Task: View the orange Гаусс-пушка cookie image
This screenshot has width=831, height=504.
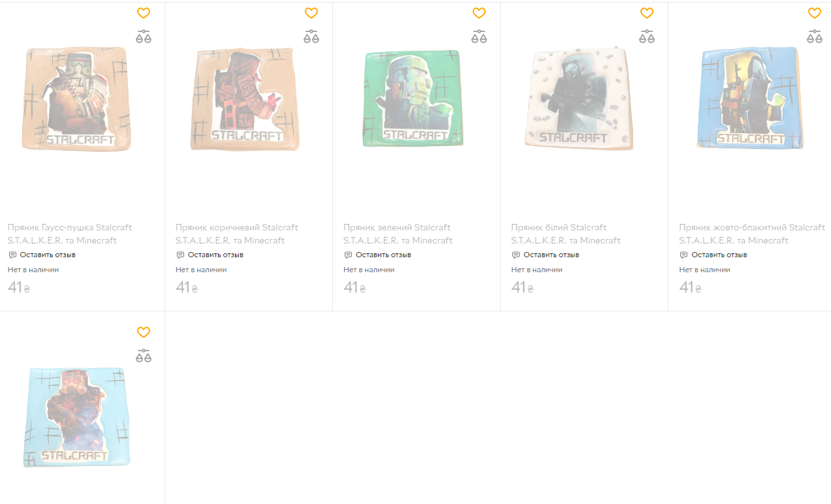Action: pyautogui.click(x=76, y=99)
